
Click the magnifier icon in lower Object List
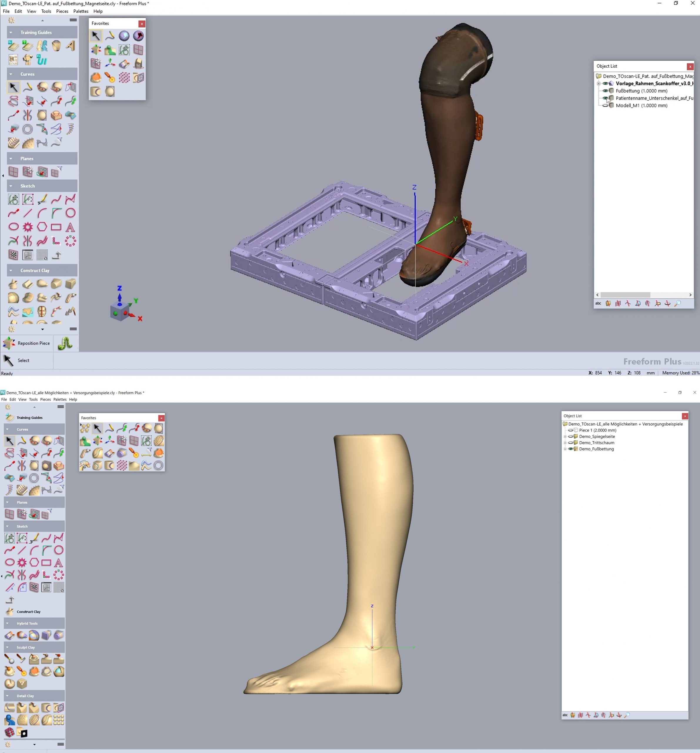coord(627,715)
